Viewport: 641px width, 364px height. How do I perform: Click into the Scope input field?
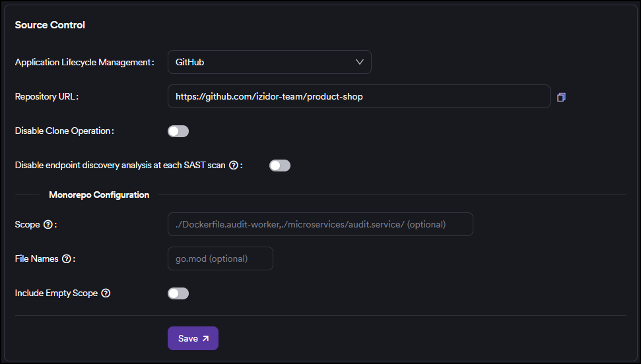pyautogui.click(x=320, y=224)
